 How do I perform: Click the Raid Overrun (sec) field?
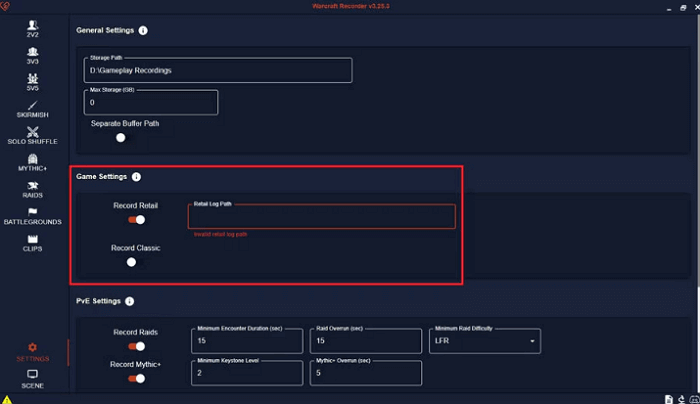point(366,341)
